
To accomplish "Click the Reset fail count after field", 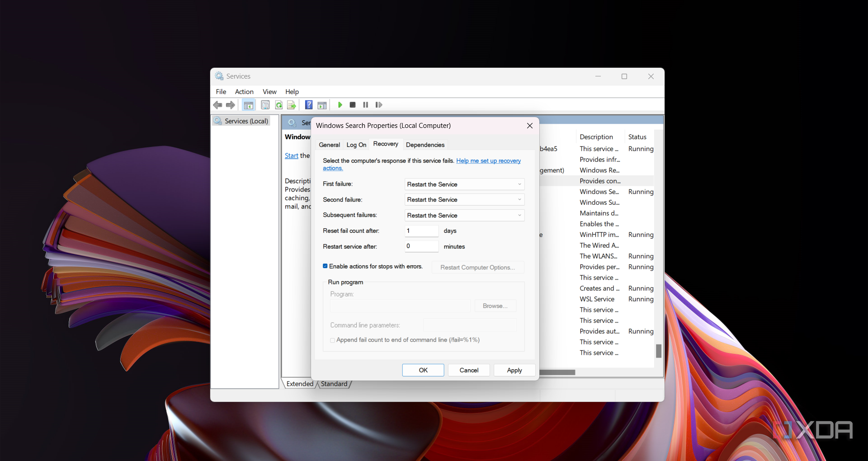I will coord(421,231).
